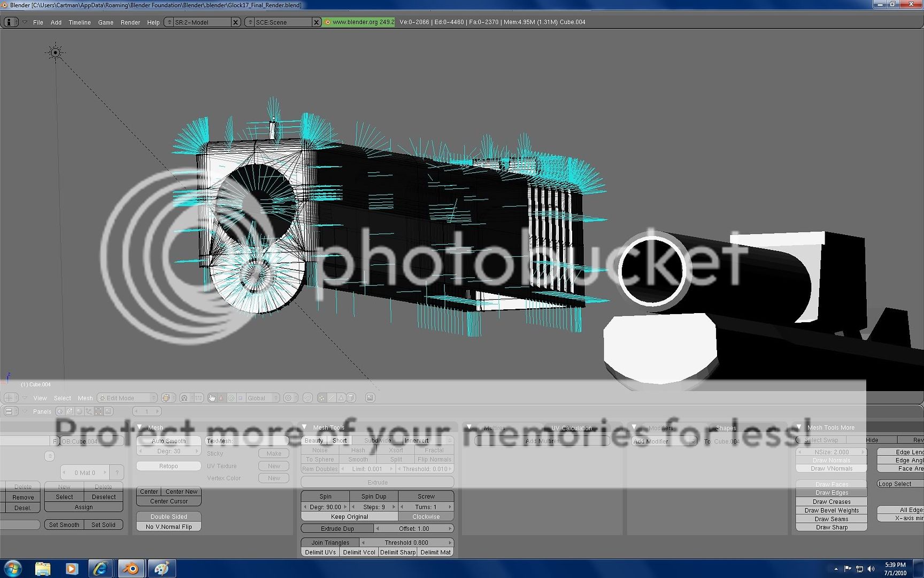Click the 3D manipulator hand icon
924x578 pixels.
coord(212,398)
